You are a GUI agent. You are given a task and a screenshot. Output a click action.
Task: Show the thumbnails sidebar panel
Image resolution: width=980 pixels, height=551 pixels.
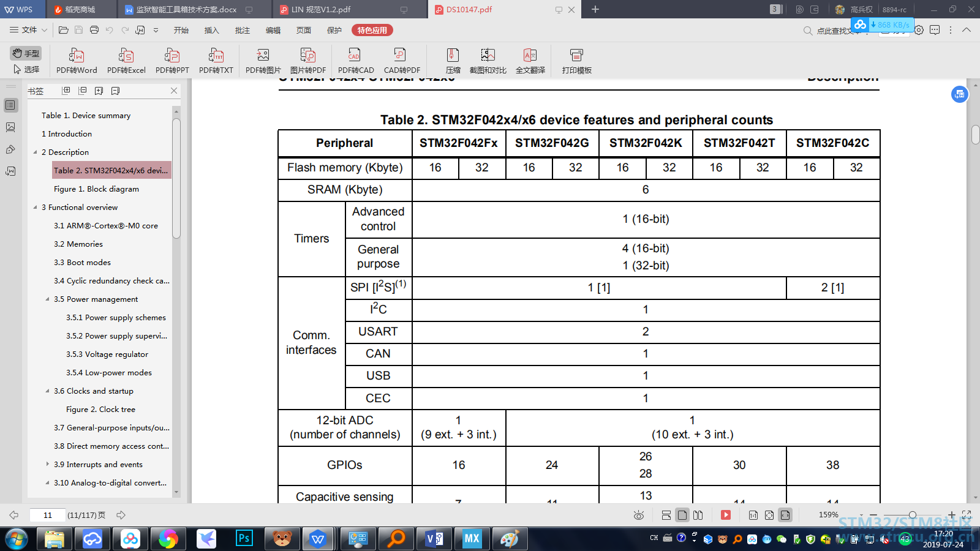click(x=10, y=127)
